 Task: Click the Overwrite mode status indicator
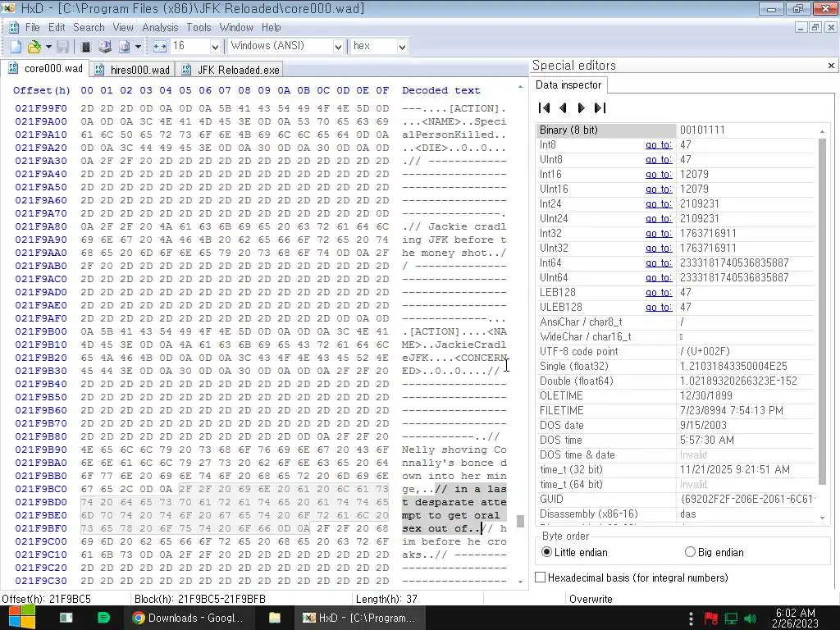click(591, 599)
